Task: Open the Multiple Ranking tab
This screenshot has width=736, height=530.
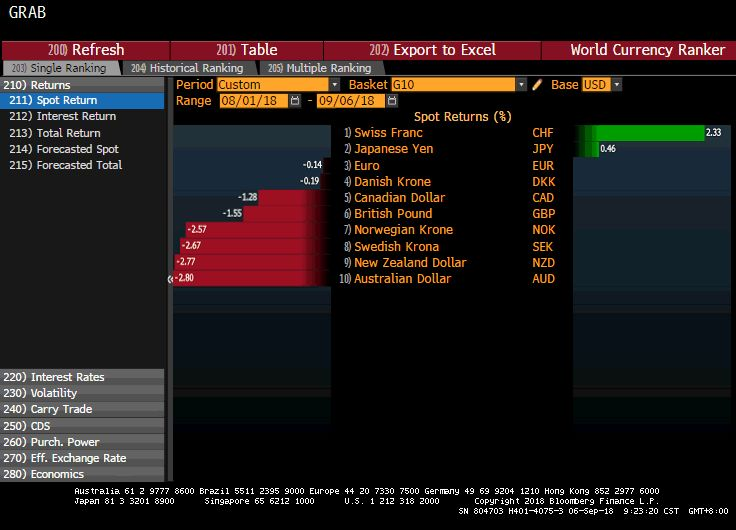Action: pos(320,68)
